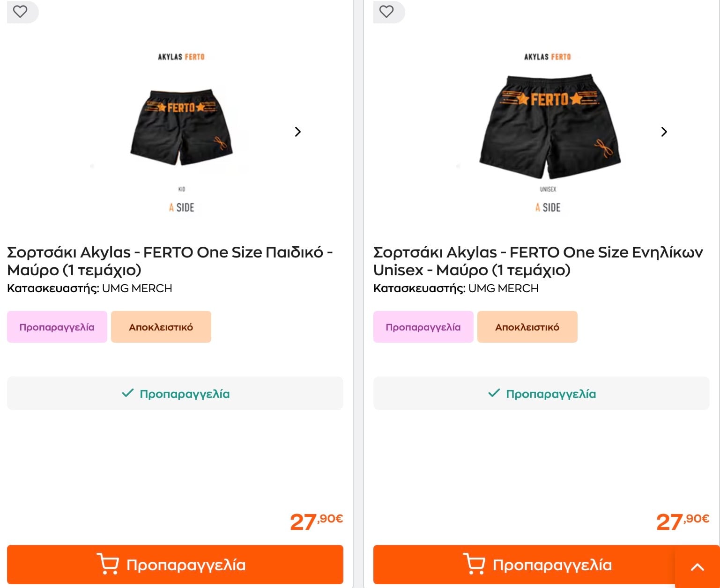Open Σορτσάκι Akylas FERTO Παιδικό product title

(x=170, y=261)
